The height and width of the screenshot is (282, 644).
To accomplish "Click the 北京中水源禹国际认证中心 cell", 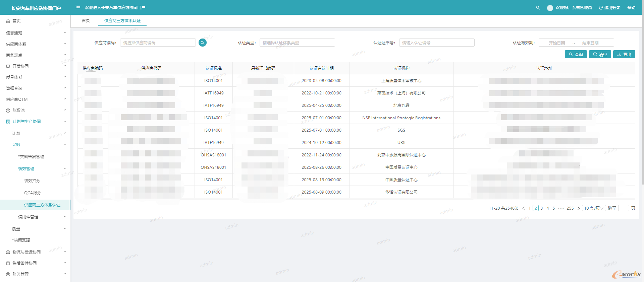I will point(401,155).
